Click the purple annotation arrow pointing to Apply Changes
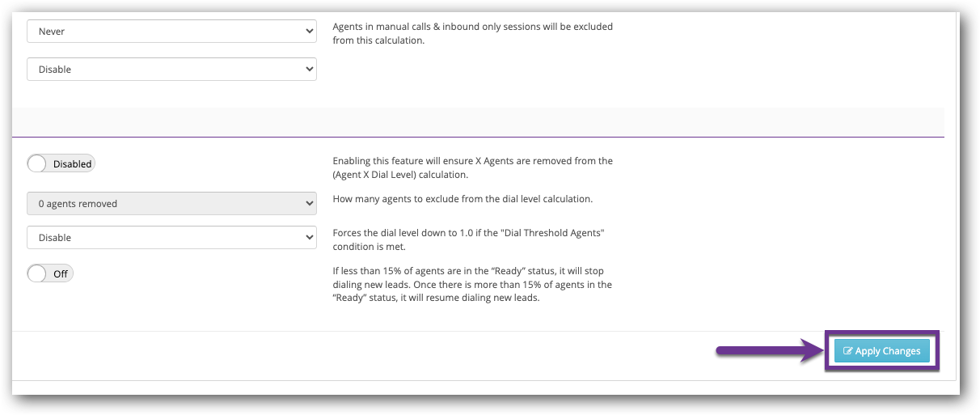980x415 pixels. coord(768,351)
